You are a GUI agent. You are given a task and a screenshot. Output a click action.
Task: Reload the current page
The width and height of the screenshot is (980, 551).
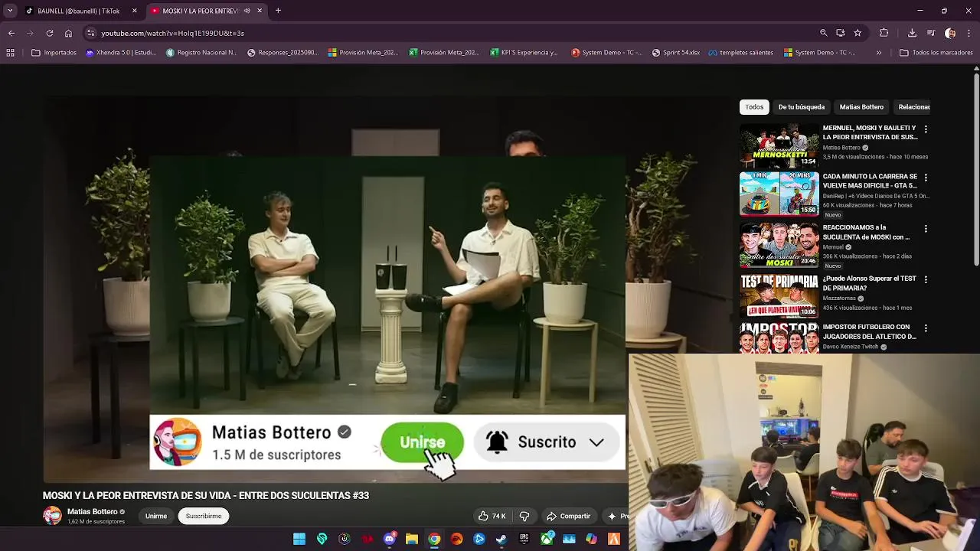click(50, 33)
